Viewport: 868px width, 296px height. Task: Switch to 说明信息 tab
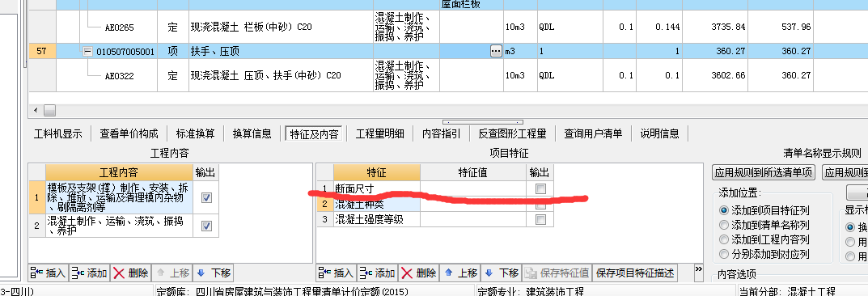pyautogui.click(x=660, y=133)
